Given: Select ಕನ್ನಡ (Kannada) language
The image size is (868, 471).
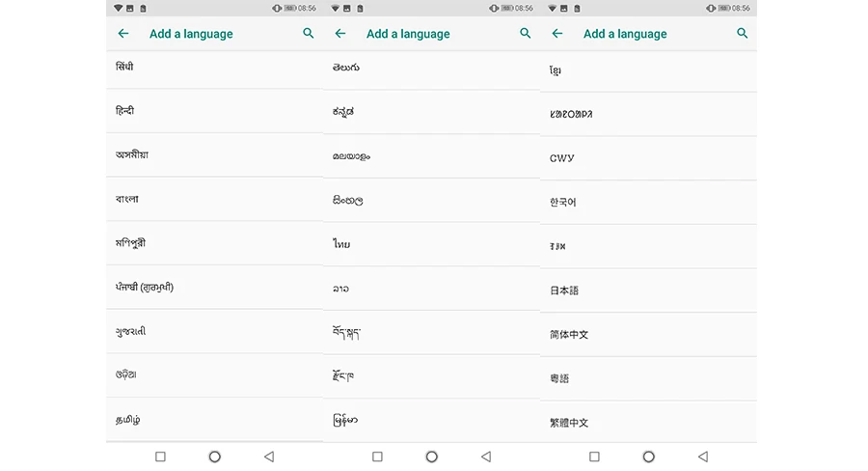Looking at the screenshot, I should 432,112.
